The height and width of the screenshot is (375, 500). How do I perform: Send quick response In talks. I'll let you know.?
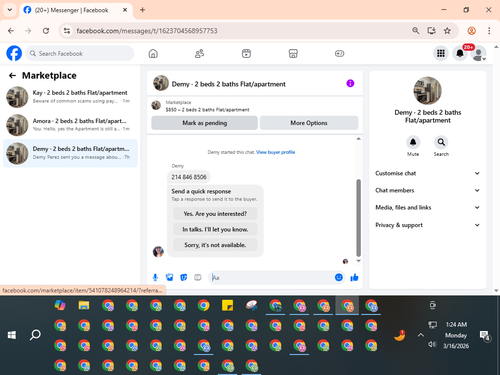pos(215,229)
